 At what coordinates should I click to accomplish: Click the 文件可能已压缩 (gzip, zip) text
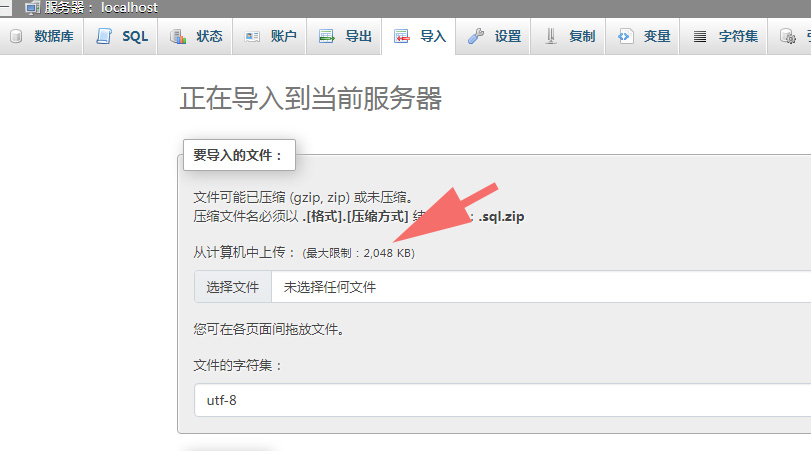(303, 197)
